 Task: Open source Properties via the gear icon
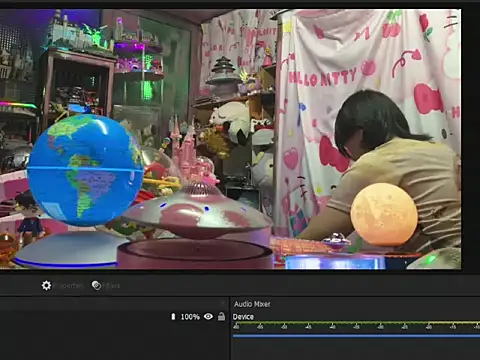tap(46, 286)
